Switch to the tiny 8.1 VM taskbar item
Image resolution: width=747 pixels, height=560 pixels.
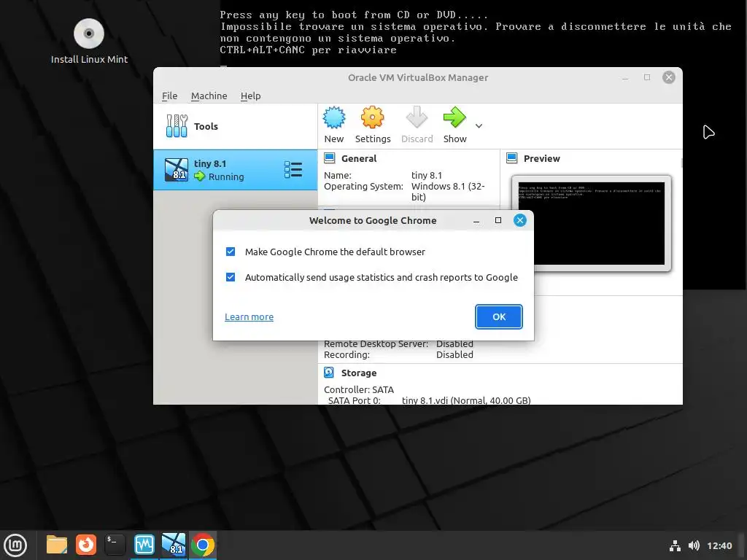(x=174, y=545)
